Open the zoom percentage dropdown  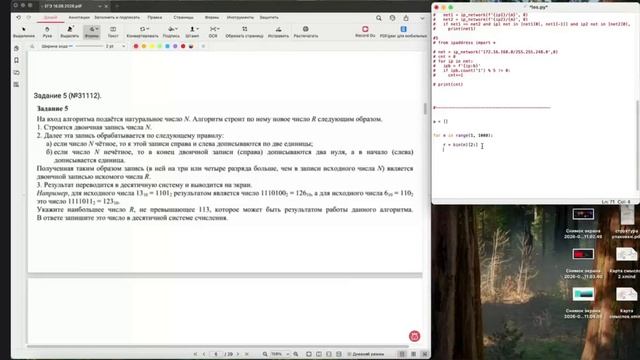point(280,354)
